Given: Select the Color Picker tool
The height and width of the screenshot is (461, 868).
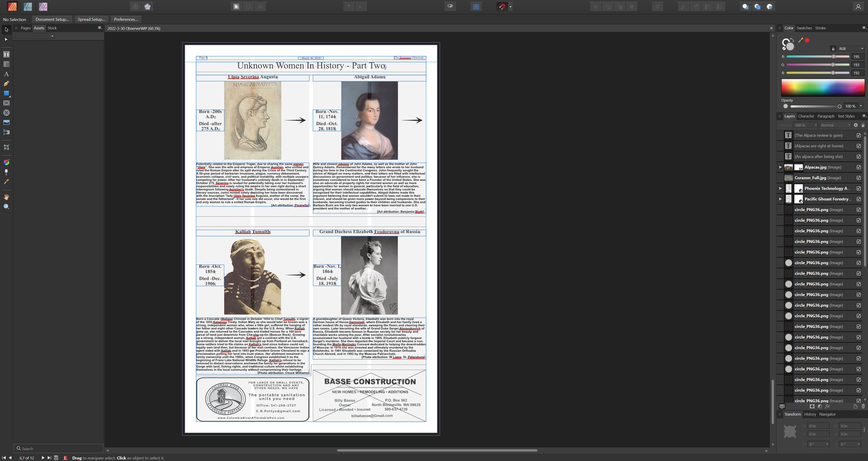Looking at the screenshot, I should click(x=6, y=182).
